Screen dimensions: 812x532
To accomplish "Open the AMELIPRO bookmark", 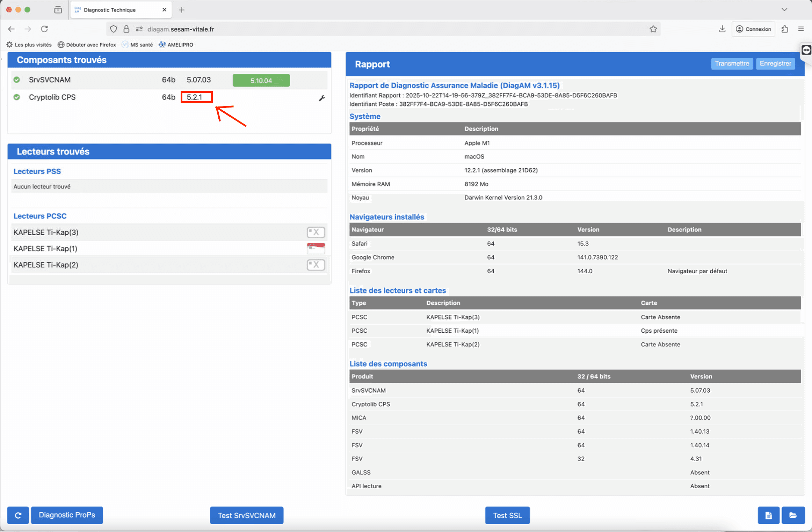I will pos(176,45).
